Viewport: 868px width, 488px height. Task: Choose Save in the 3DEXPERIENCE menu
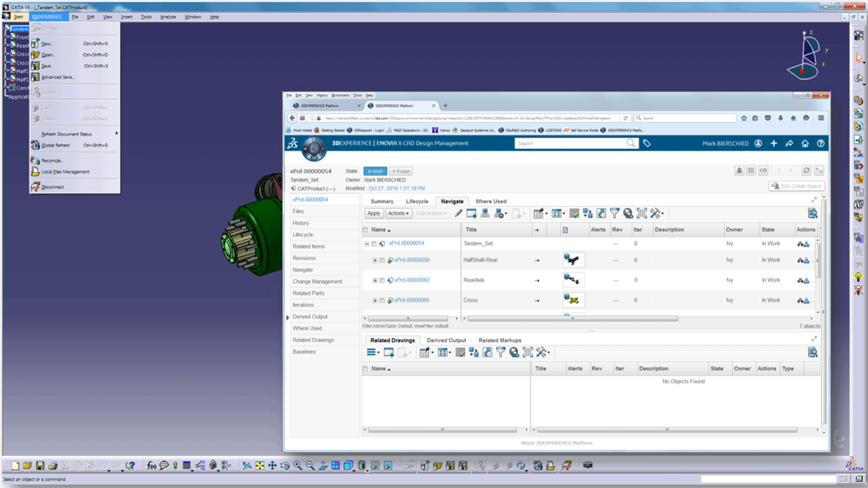[46, 66]
